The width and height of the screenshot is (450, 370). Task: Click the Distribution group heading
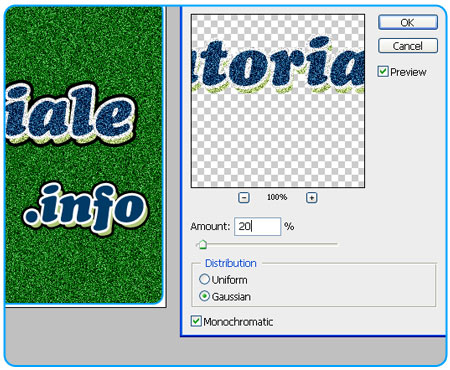231,263
